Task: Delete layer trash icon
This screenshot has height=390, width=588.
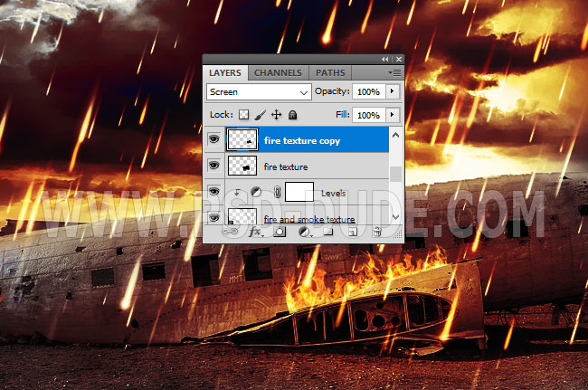Action: [x=377, y=233]
